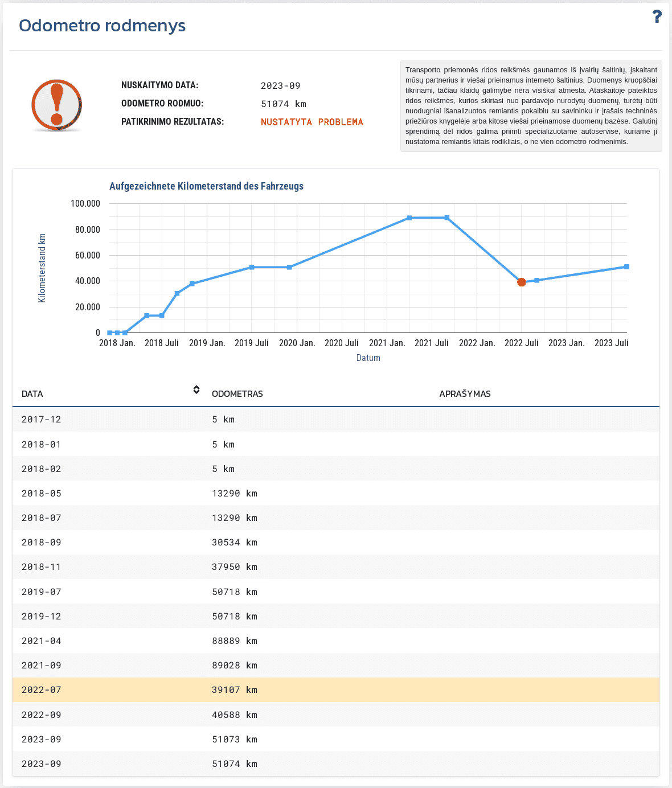This screenshot has width=672, height=788.
Task: Click the ODOMETRAS column header
Action: [x=237, y=394]
